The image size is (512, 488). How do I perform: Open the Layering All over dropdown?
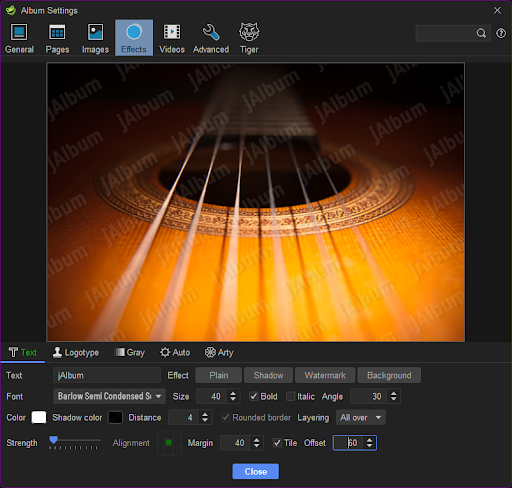(x=361, y=417)
